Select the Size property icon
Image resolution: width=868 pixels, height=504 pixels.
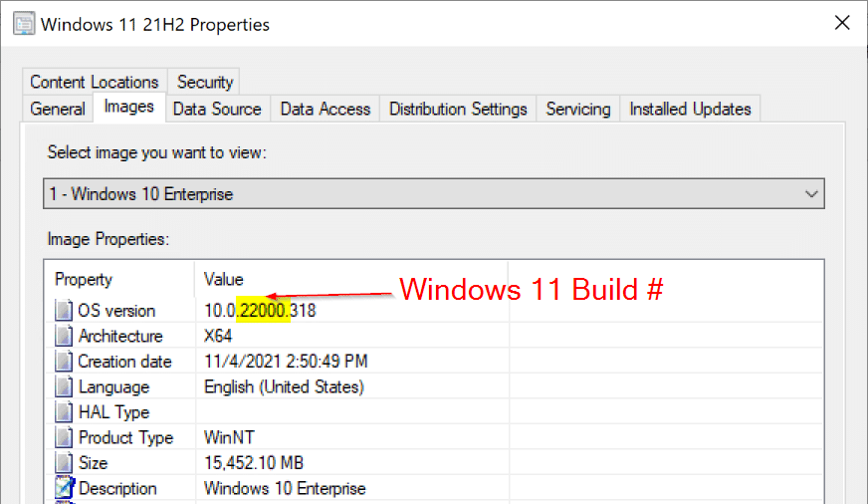(x=65, y=463)
